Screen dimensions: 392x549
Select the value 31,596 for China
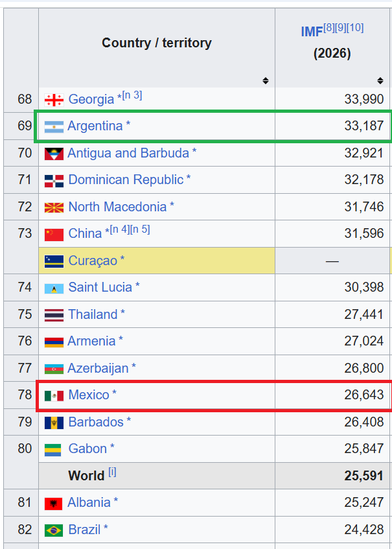click(364, 233)
